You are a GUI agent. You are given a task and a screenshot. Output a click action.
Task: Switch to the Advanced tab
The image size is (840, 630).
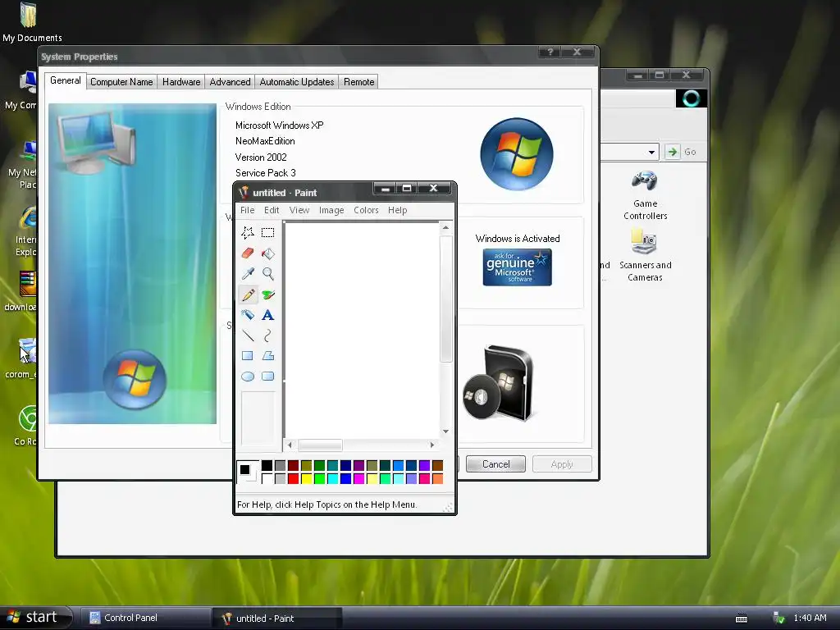[230, 82]
